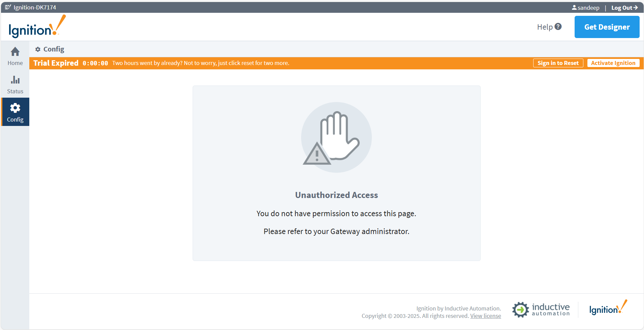The image size is (644, 330).
Task: Click the Get Designer button
Action: (x=607, y=27)
